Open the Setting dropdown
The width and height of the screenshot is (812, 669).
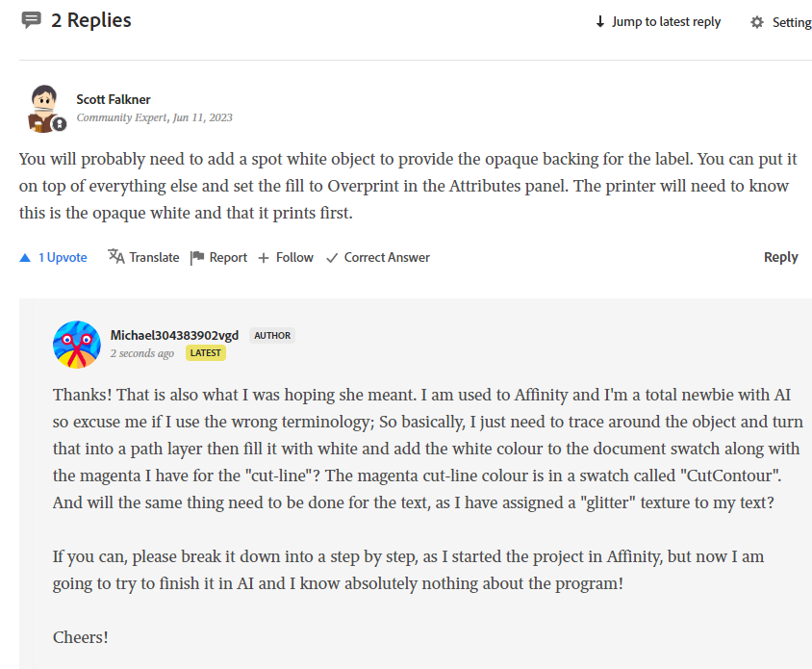click(791, 22)
